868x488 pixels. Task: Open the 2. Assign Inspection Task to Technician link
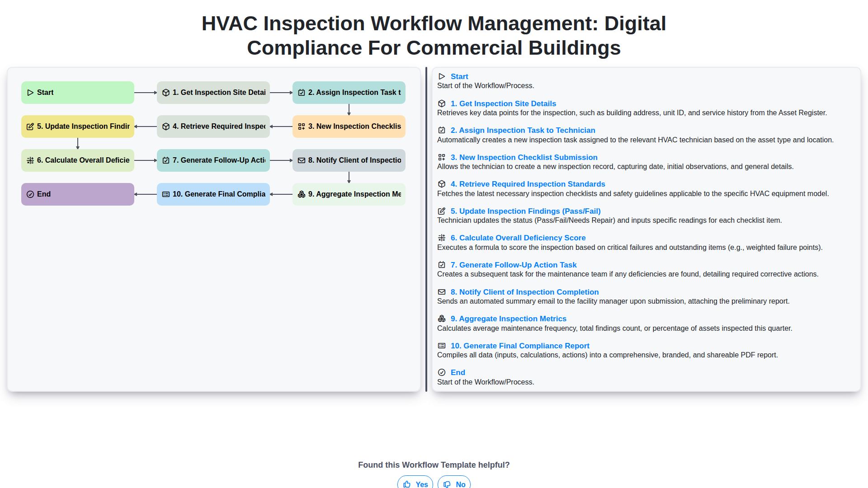pos(523,130)
